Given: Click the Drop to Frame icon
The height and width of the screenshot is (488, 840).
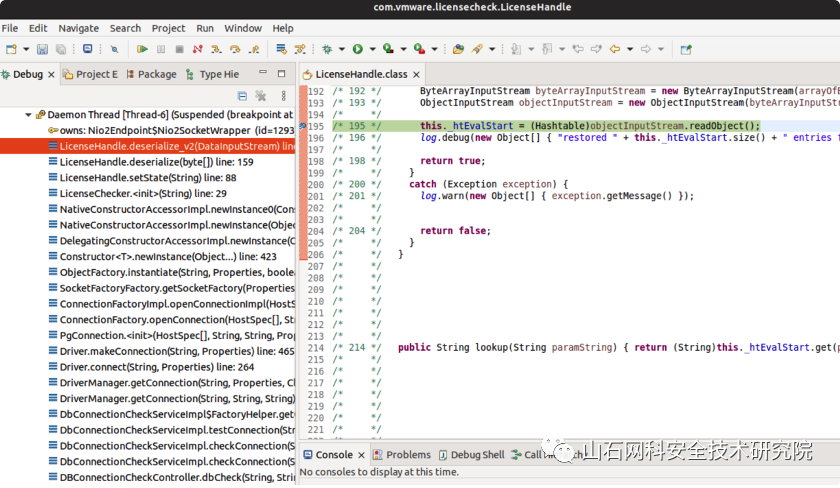Looking at the screenshot, I should coord(281,49).
